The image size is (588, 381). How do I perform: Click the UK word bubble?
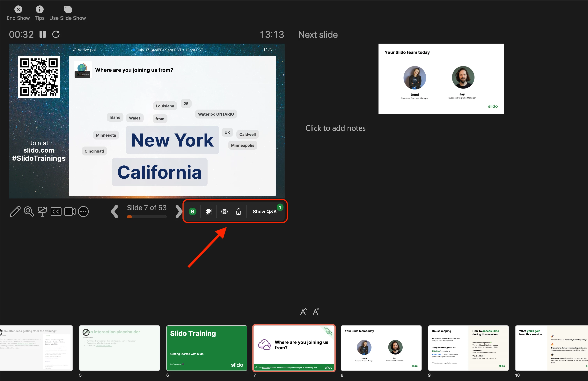point(227,132)
